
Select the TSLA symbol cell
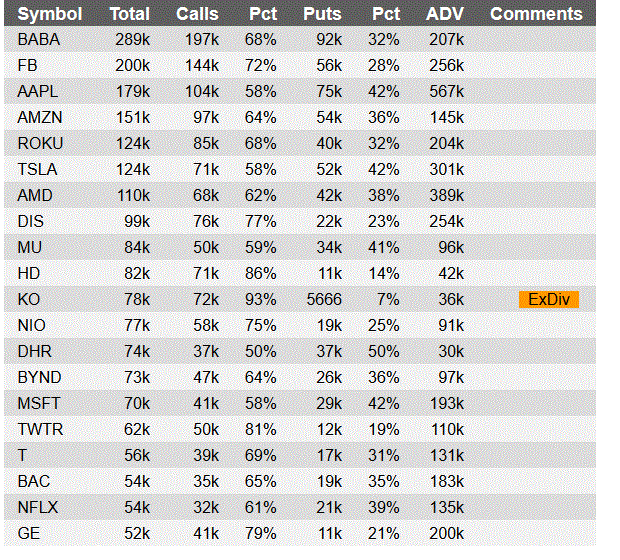click(38, 170)
